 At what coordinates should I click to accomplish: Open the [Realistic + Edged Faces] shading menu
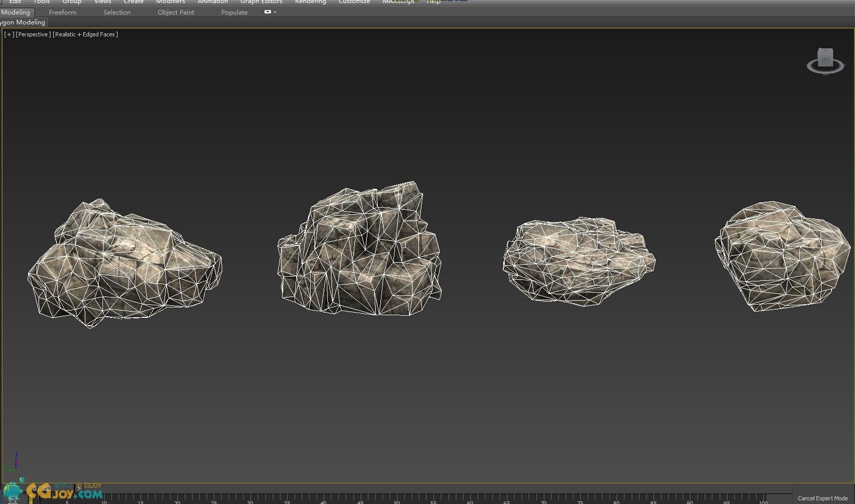pos(85,34)
